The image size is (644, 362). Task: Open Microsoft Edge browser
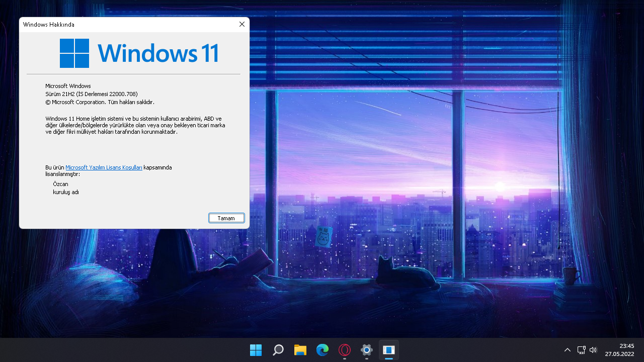coord(322,350)
